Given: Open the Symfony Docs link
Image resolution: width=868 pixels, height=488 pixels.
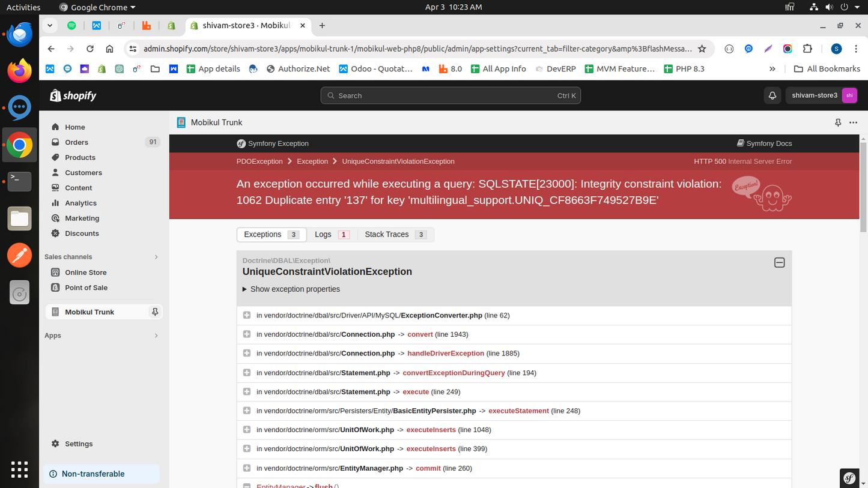Looking at the screenshot, I should click(x=764, y=143).
